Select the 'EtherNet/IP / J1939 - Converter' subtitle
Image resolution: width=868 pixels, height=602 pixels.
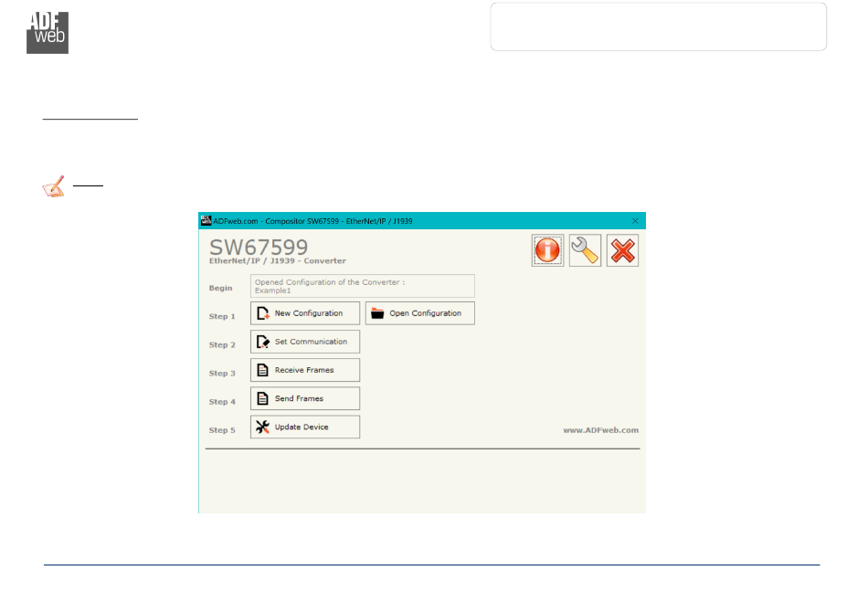coord(278,260)
